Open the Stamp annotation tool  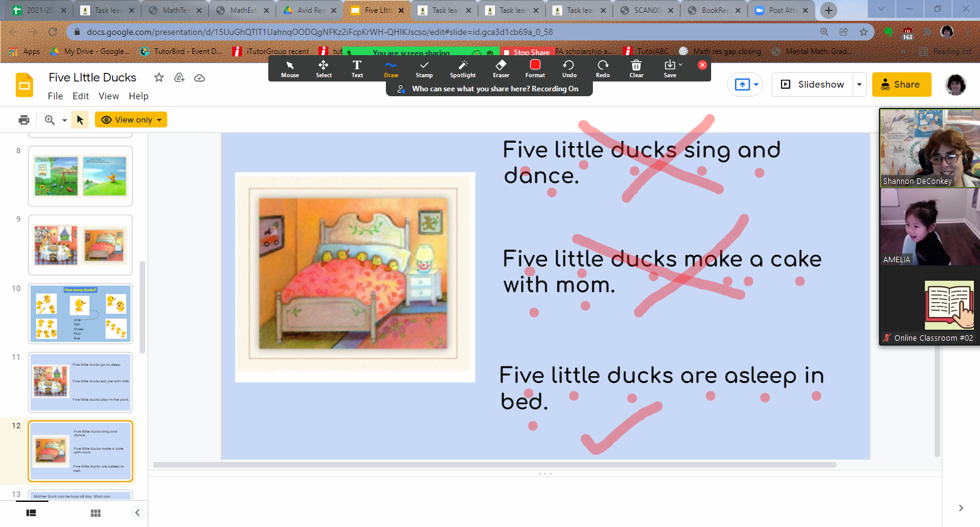pyautogui.click(x=424, y=69)
